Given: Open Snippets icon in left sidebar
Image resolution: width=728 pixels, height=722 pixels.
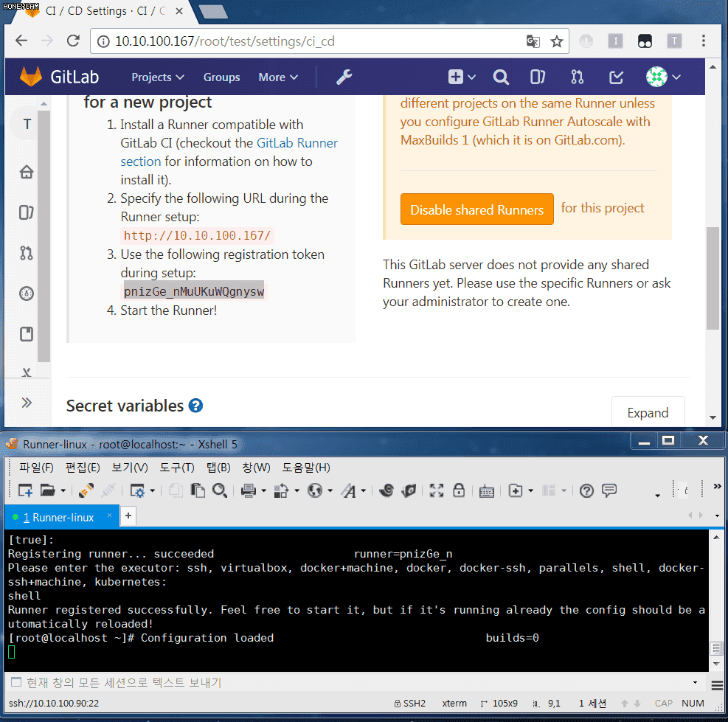Looking at the screenshot, I should (27, 334).
